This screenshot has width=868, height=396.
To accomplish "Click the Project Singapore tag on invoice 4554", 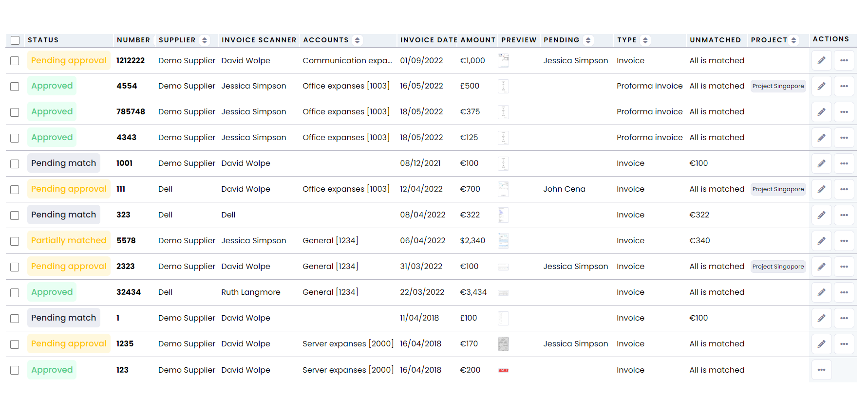I will pyautogui.click(x=778, y=86).
